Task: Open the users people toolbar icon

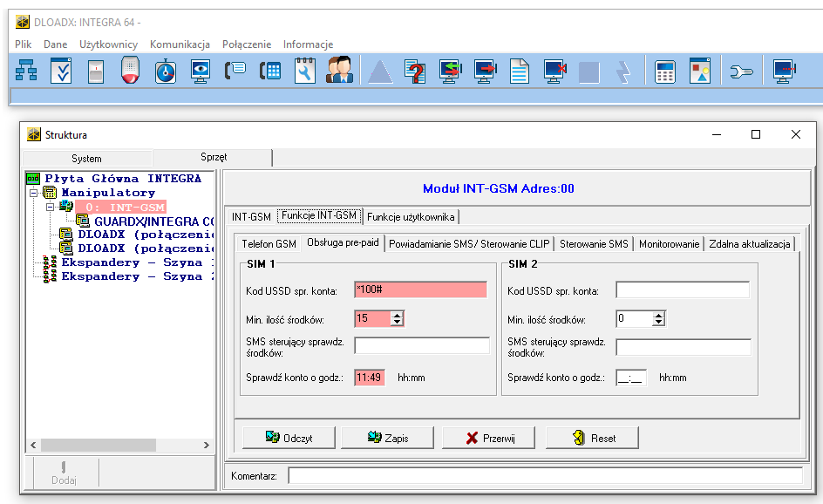Action: [x=340, y=70]
